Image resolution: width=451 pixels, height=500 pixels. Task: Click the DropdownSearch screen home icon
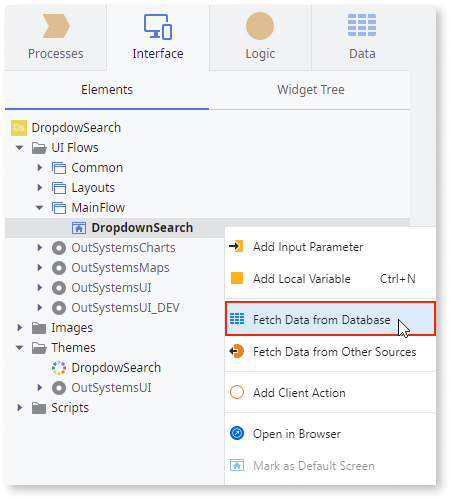[x=79, y=228]
